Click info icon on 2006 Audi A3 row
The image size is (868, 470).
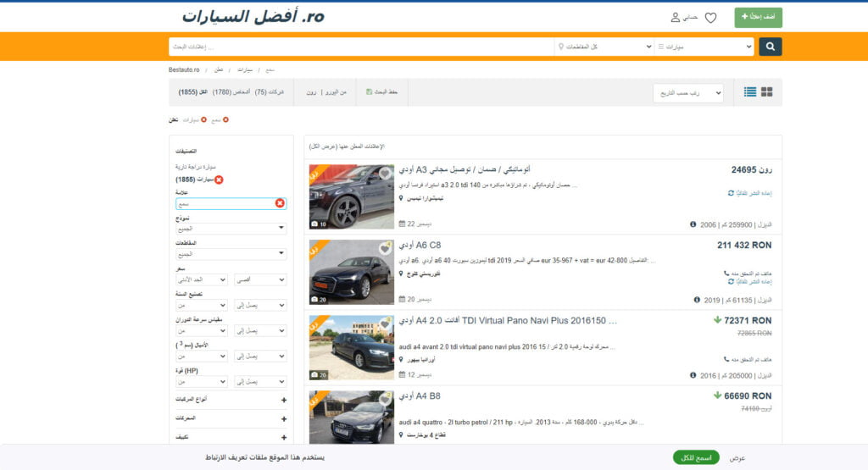click(693, 224)
